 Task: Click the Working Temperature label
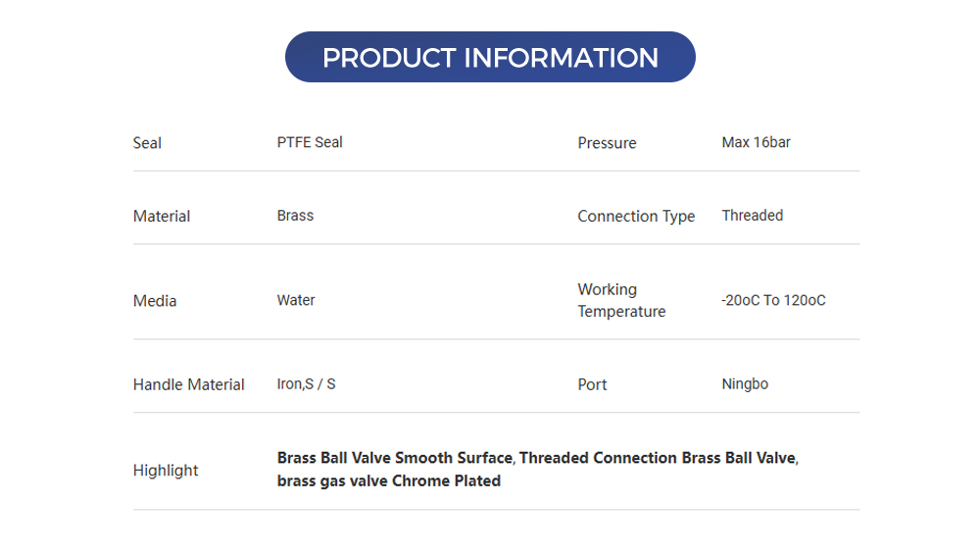[x=621, y=300]
